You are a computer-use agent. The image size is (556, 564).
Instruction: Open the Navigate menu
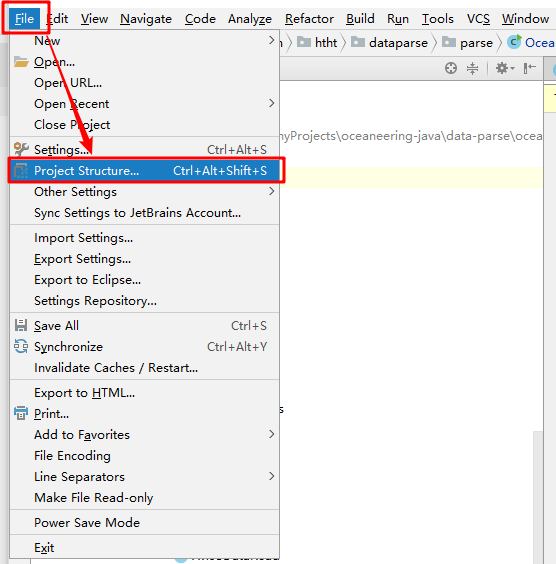point(146,19)
